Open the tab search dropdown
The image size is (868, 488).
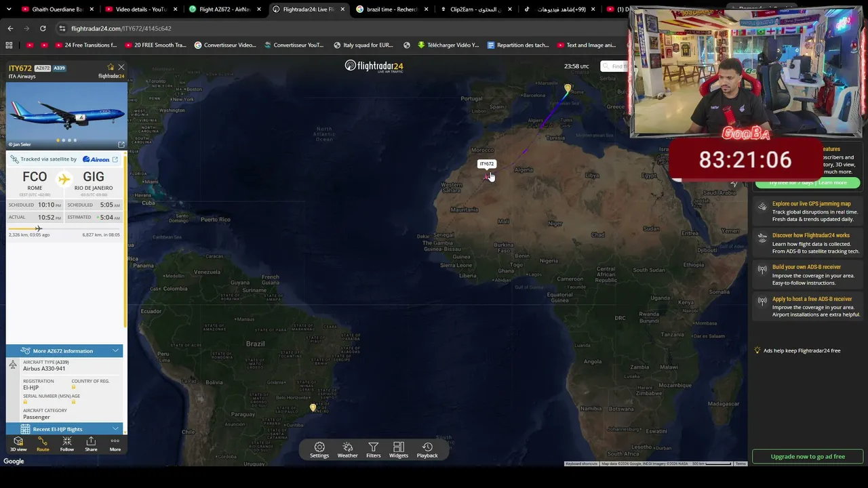9,9
